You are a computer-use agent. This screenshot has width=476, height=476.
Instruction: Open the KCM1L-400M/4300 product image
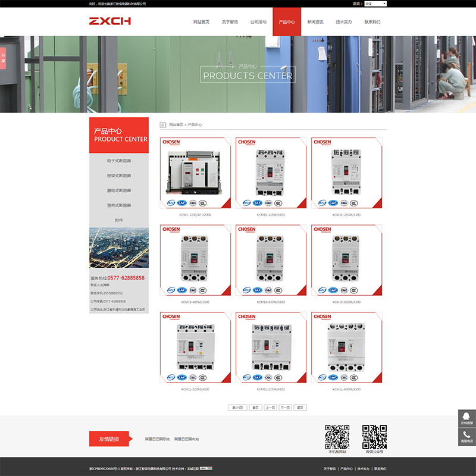(346, 348)
